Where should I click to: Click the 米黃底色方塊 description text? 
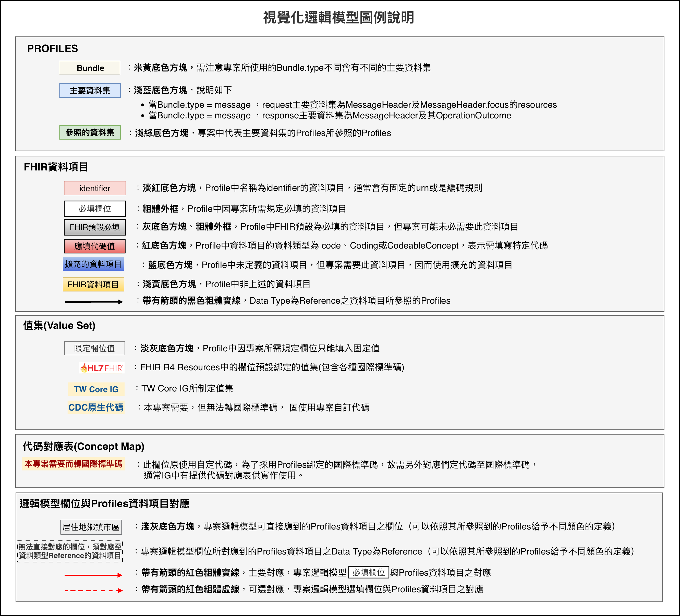(x=279, y=68)
